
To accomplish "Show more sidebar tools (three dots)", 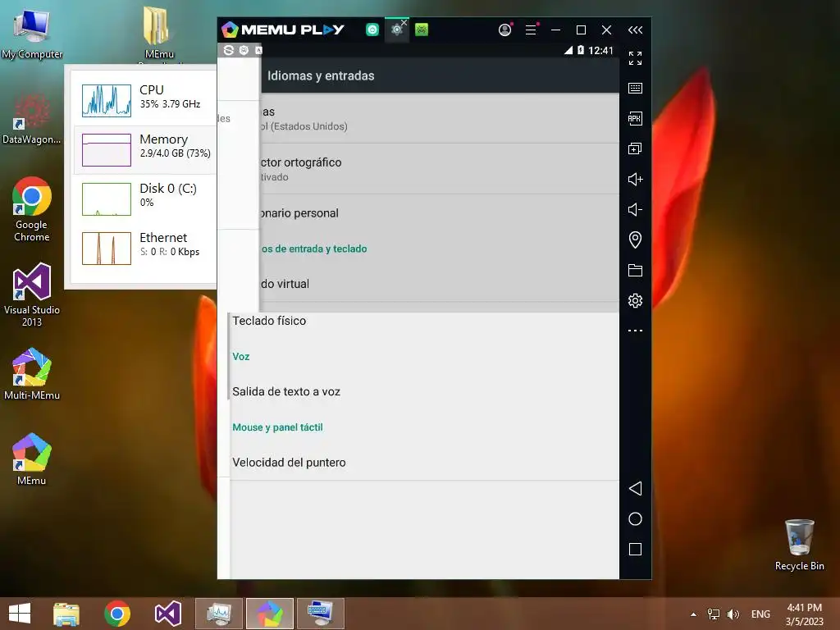I will click(x=636, y=331).
